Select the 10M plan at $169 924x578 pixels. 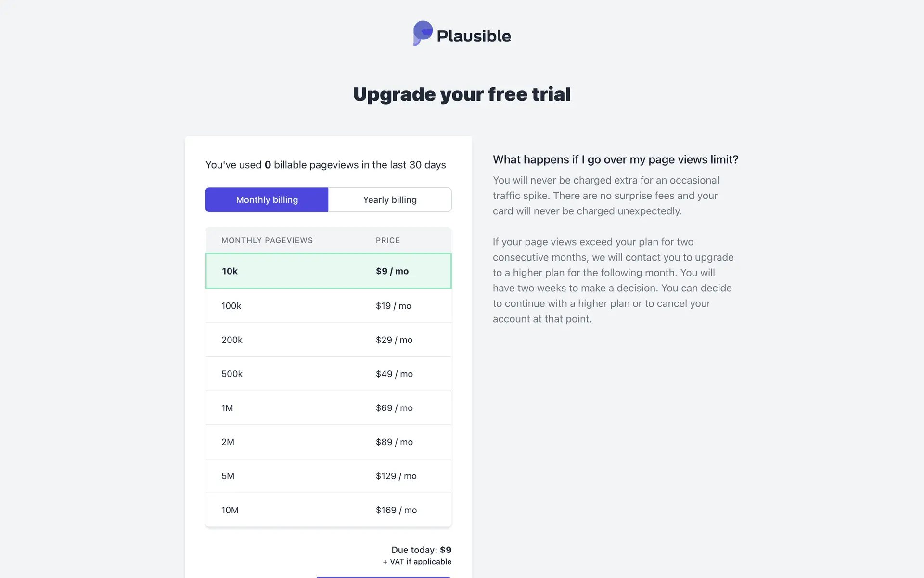point(328,510)
